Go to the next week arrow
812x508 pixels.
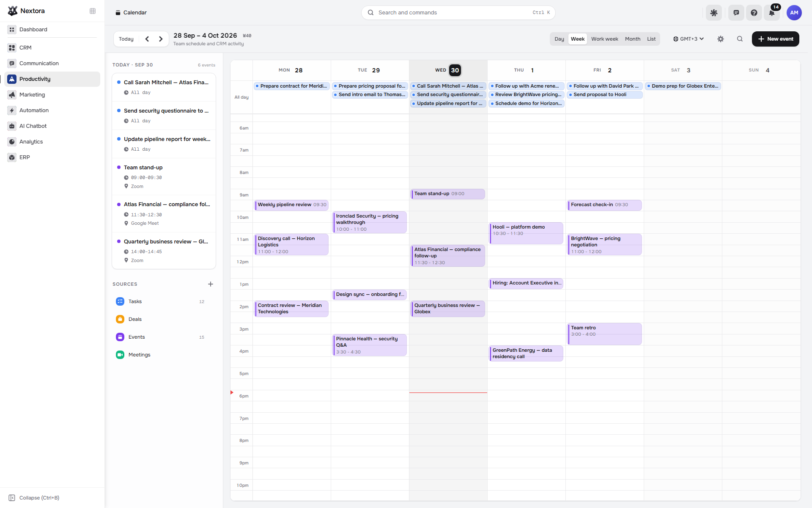[161, 39]
